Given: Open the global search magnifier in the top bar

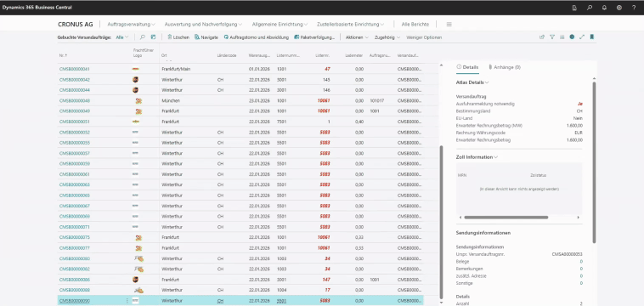Looking at the screenshot, I should pyautogui.click(x=590, y=8).
